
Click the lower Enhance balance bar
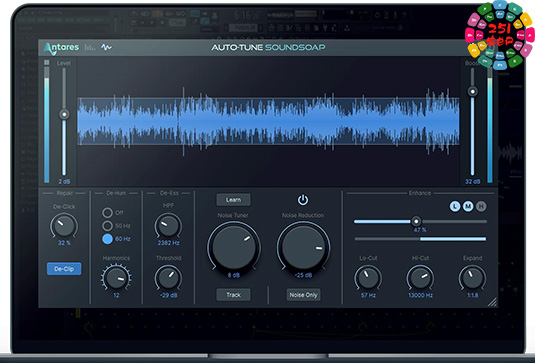(420, 239)
